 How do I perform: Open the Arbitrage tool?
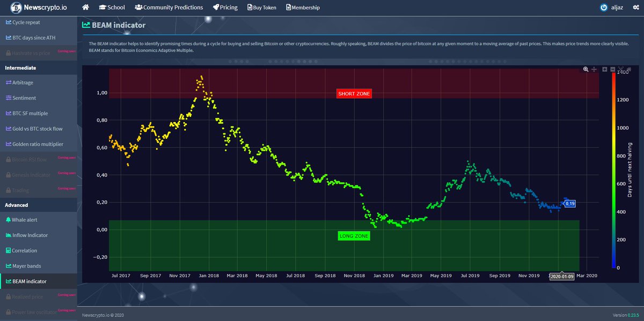39,83
